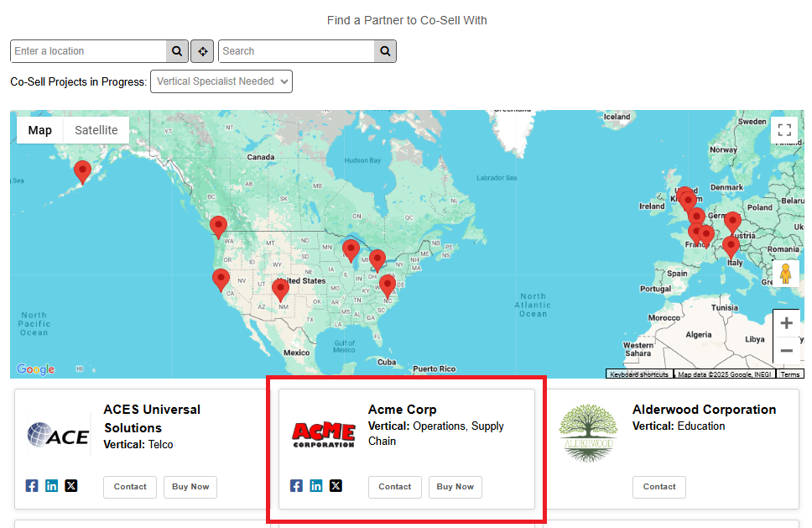Switch to Map view tab
812x528 pixels.
click(x=40, y=130)
